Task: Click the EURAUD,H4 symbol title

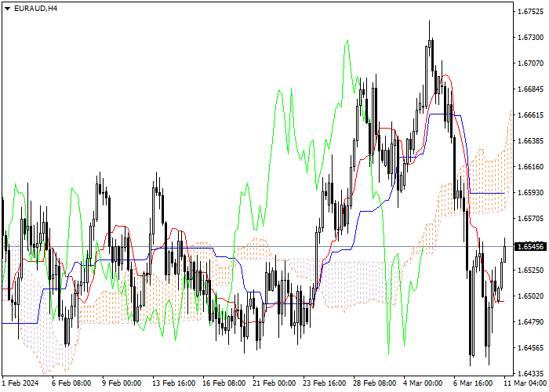Action: pyautogui.click(x=36, y=9)
